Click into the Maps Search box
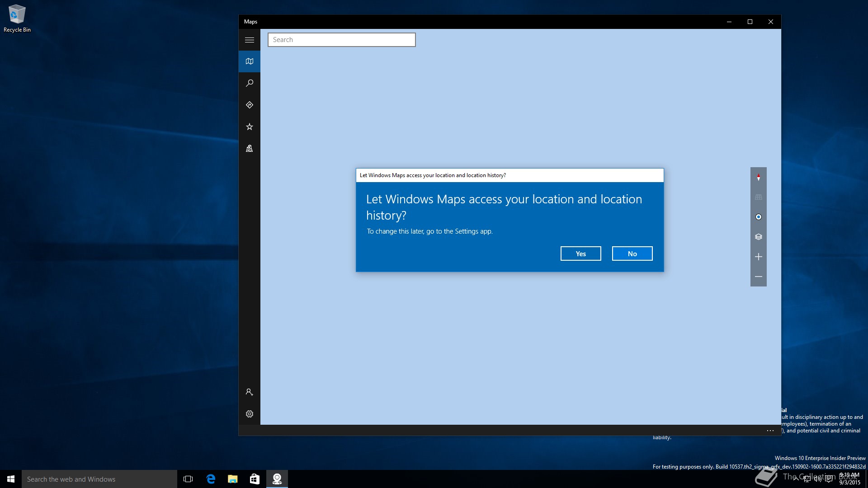The height and width of the screenshot is (488, 868). pyautogui.click(x=341, y=40)
